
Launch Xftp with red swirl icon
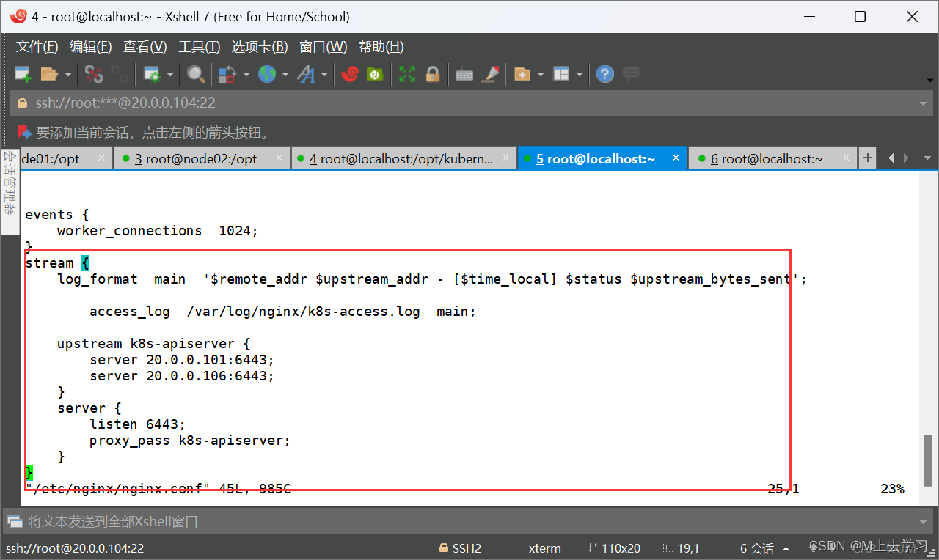[350, 74]
